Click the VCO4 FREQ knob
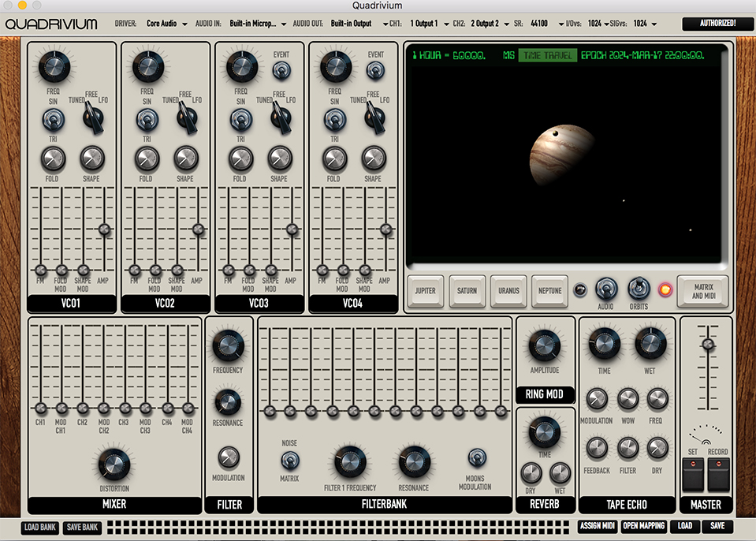The image size is (756, 541). coord(336,66)
